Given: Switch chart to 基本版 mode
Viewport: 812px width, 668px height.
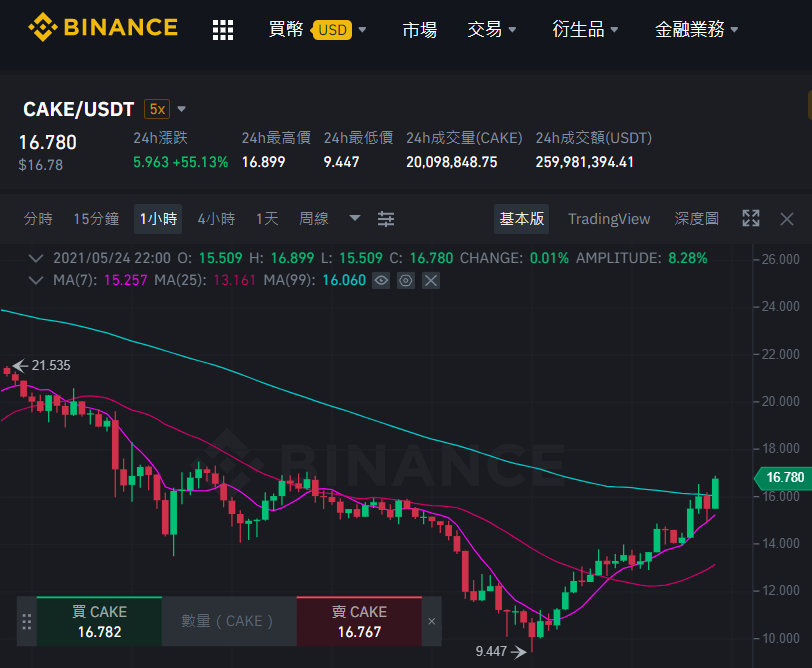Looking at the screenshot, I should (x=521, y=219).
